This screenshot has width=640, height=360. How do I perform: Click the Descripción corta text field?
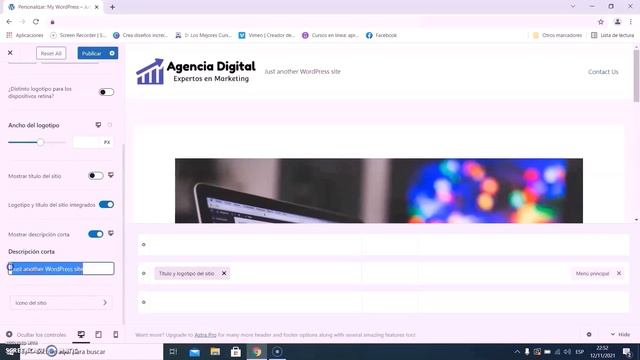point(61,269)
